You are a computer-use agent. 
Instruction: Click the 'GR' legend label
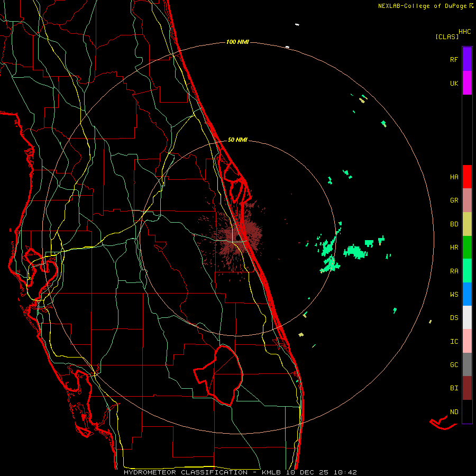click(454, 200)
